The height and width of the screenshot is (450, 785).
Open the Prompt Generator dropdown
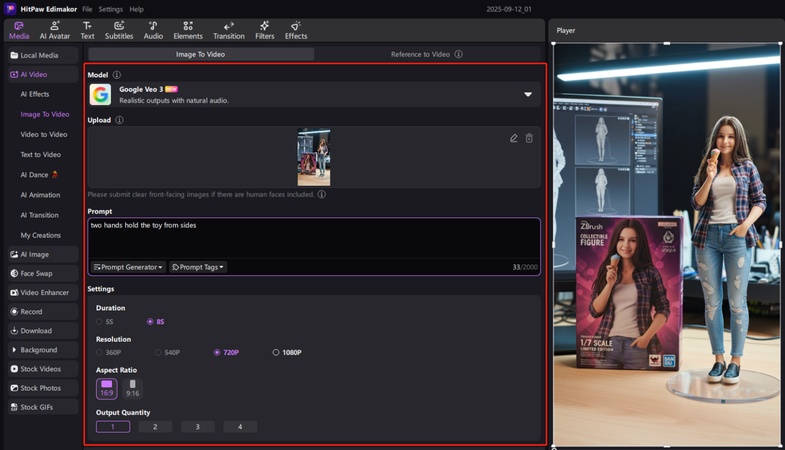click(128, 267)
